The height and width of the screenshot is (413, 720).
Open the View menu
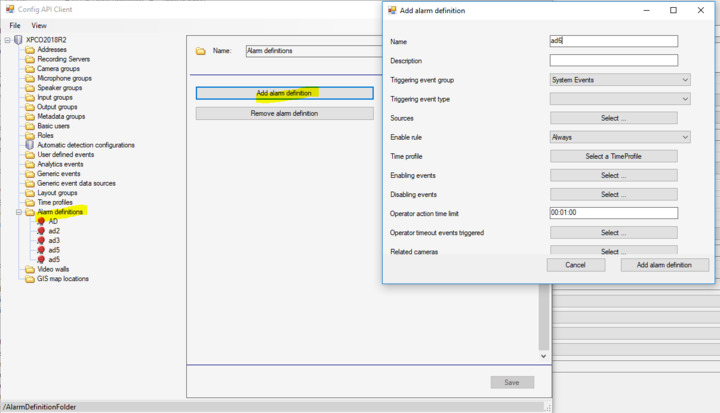39,25
